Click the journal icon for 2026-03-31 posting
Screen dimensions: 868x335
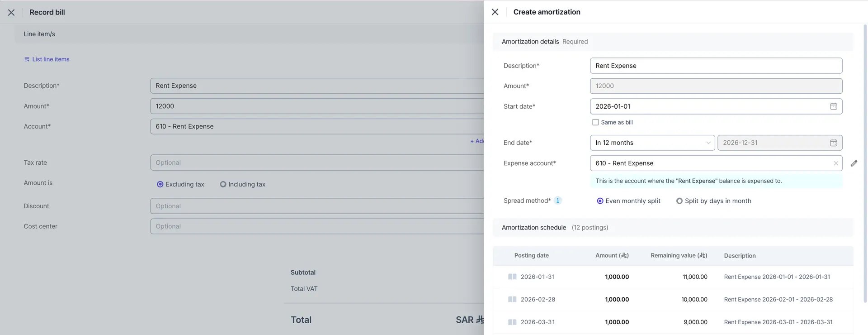pyautogui.click(x=512, y=322)
